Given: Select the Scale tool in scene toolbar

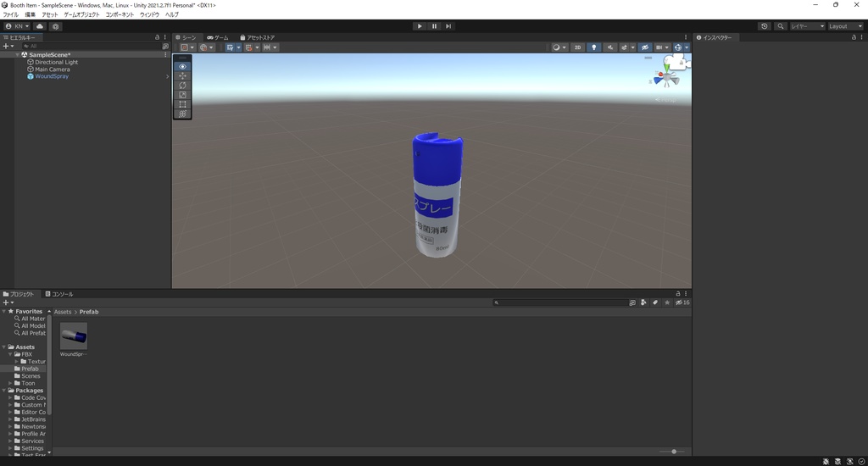Looking at the screenshot, I should coord(183,95).
